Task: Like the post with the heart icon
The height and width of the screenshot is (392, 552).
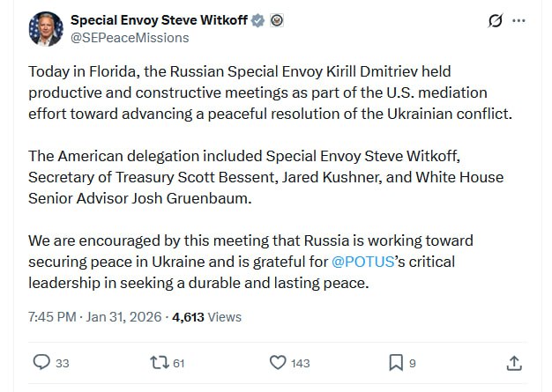Action: click(278, 362)
